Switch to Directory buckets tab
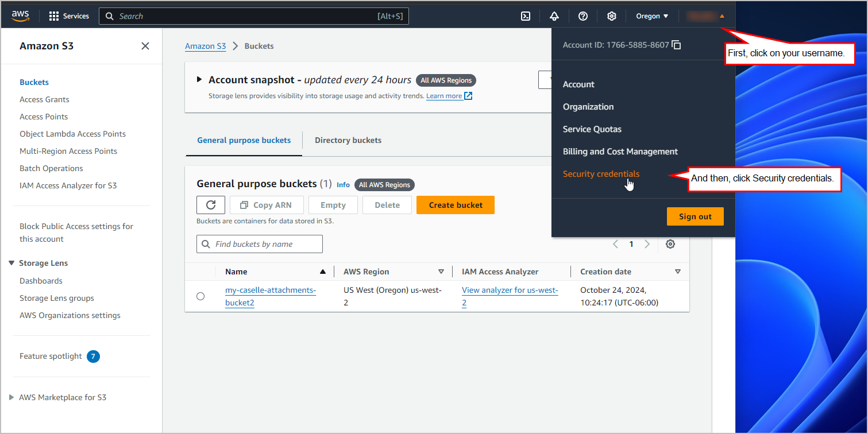The width and height of the screenshot is (868, 434). 348,140
